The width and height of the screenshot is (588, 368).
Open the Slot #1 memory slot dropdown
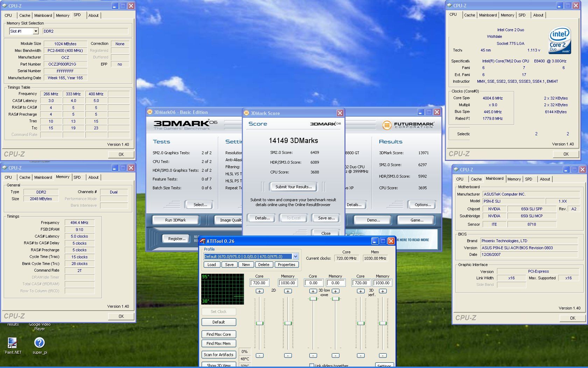point(36,31)
